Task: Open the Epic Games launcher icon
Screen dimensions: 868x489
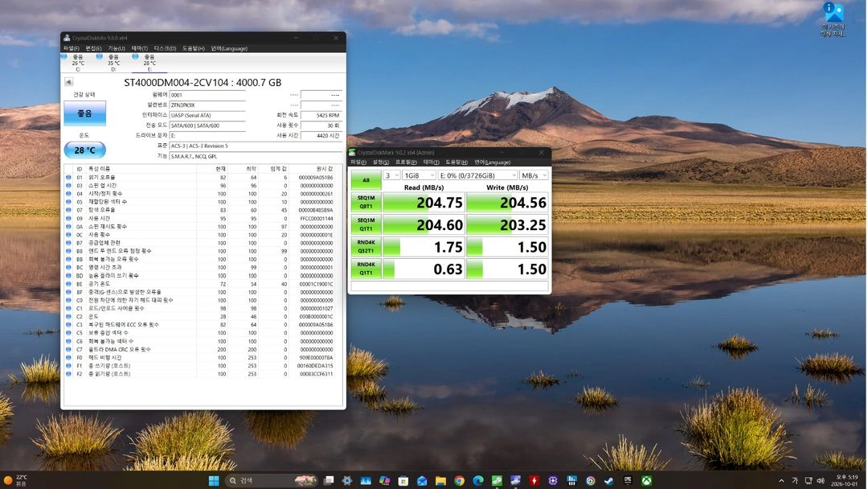Action: [628, 481]
